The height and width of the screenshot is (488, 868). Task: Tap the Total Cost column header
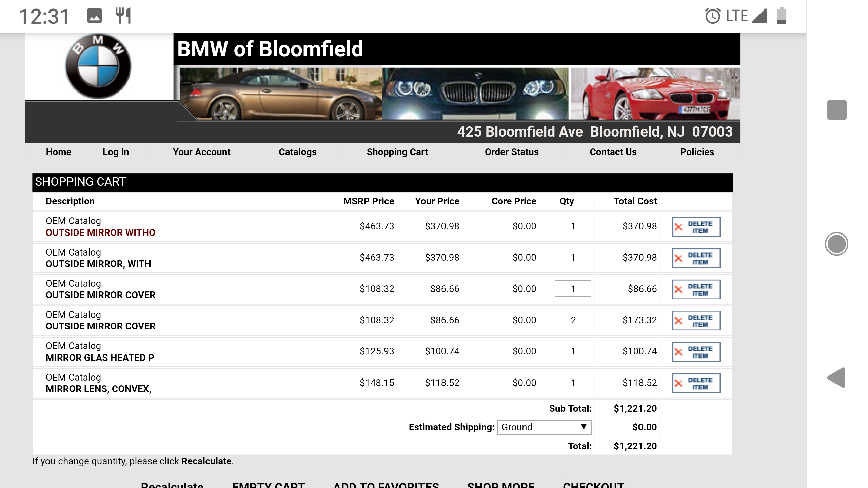tap(635, 201)
